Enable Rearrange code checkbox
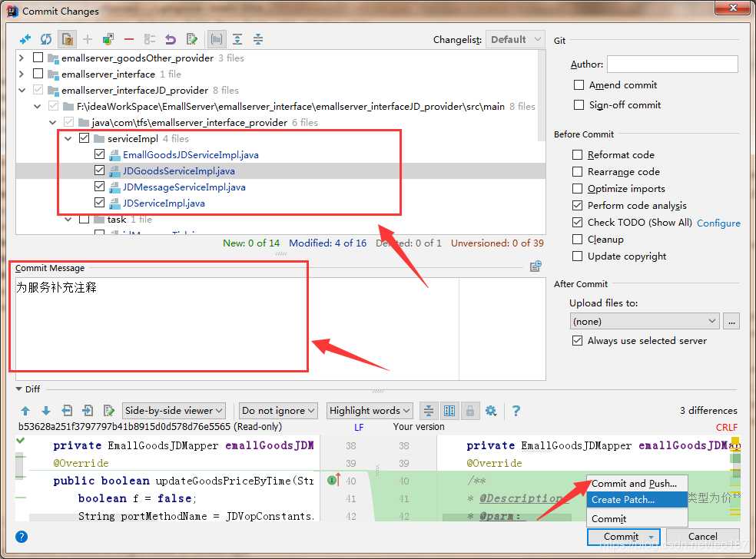Viewport: 756px width, 559px height. [577, 171]
